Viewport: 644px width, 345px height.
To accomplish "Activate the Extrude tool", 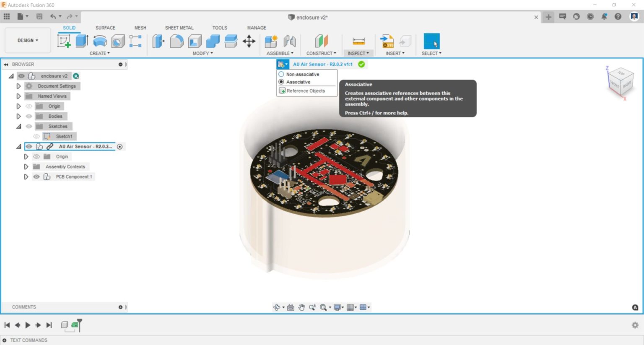I will point(81,41).
